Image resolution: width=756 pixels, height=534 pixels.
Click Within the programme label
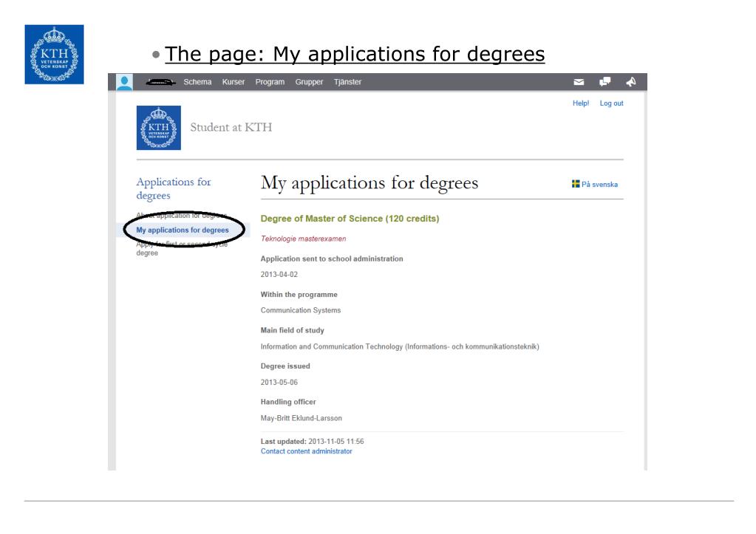pyautogui.click(x=299, y=295)
